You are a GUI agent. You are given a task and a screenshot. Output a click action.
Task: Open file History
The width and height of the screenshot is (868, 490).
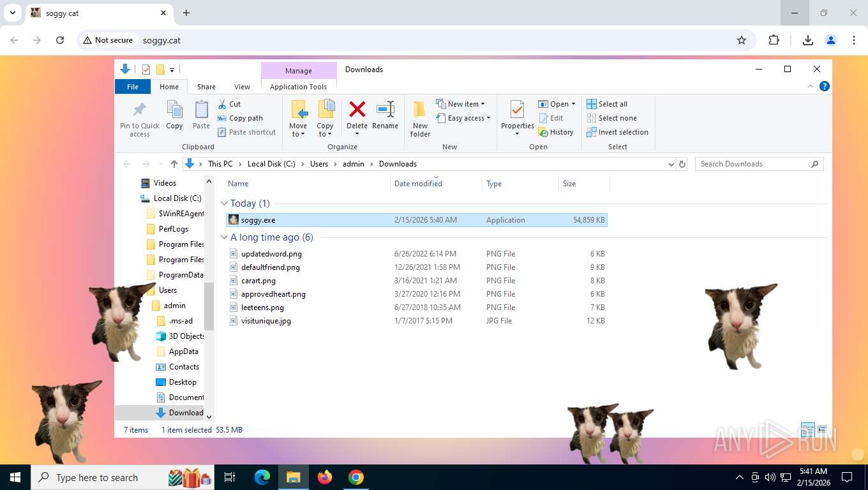coord(556,132)
